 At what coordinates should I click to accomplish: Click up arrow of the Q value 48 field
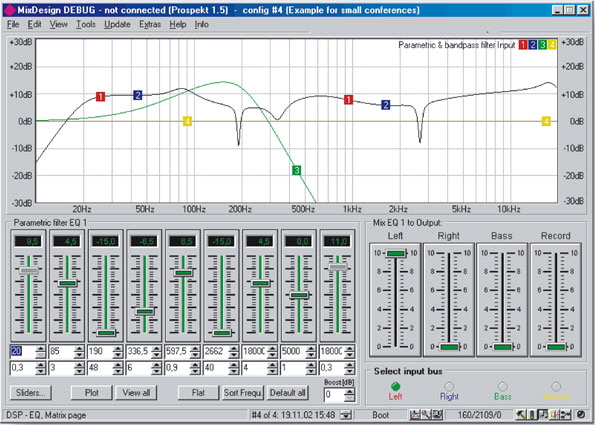click(118, 365)
